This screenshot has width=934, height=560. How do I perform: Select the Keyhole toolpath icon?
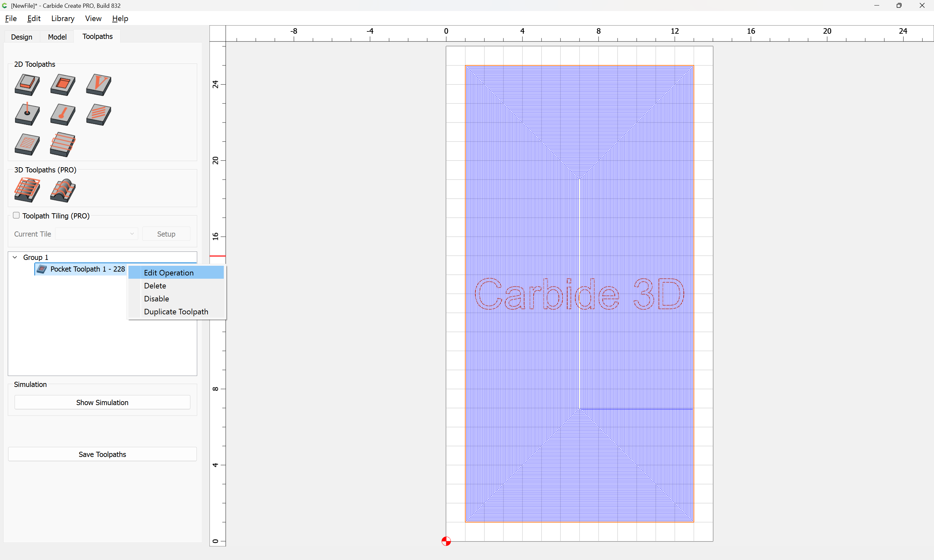click(x=63, y=114)
